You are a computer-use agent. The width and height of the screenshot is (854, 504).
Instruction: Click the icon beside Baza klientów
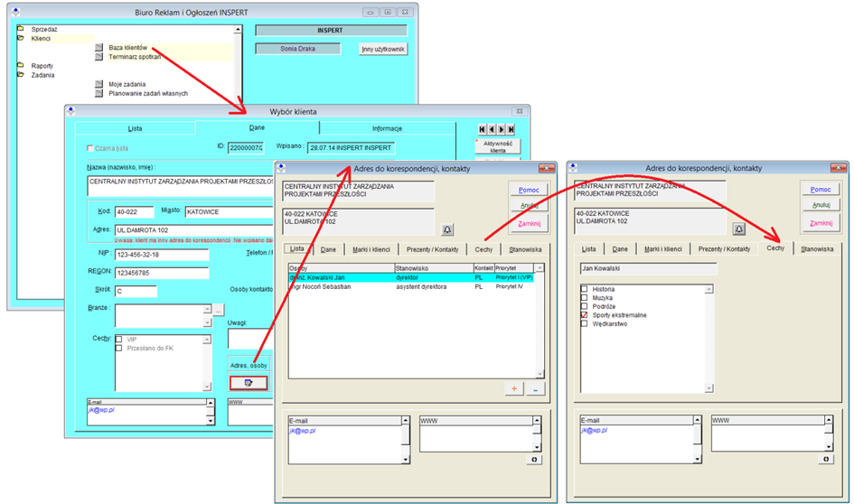click(99, 47)
